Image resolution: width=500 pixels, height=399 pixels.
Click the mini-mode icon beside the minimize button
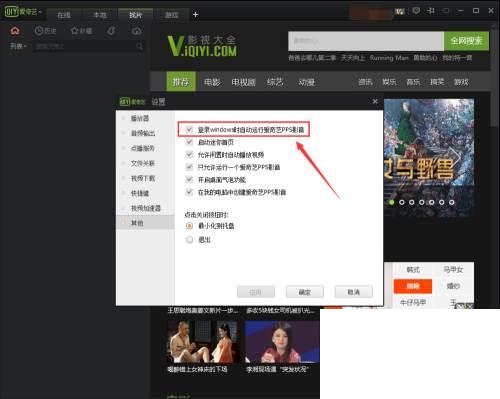446,11
